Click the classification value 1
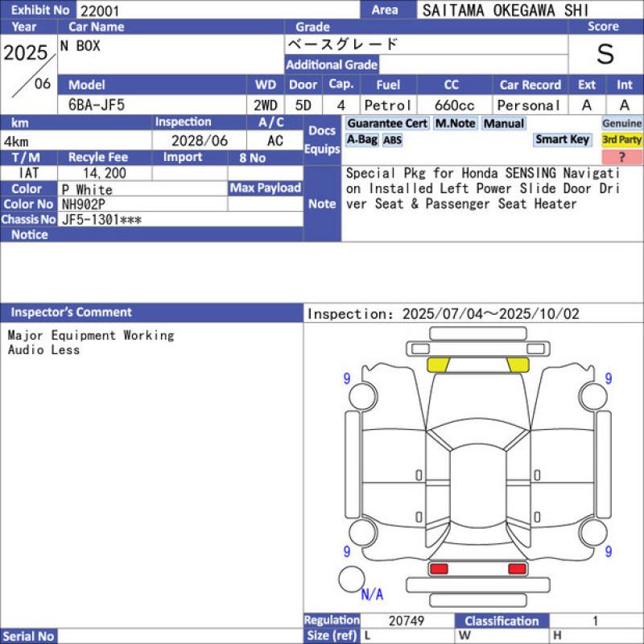Screen dimensions: 644x644 pos(595,621)
